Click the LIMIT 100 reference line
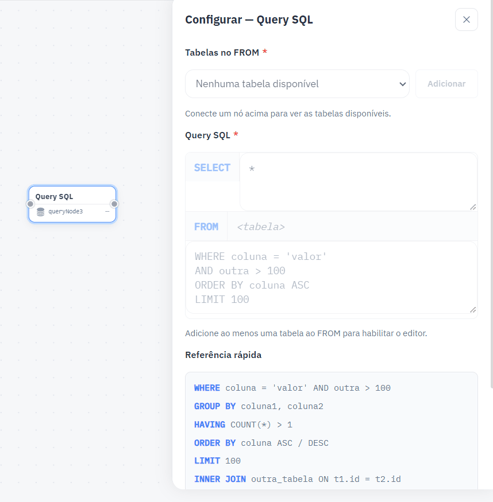Viewport: 493px width, 502px height. click(217, 461)
